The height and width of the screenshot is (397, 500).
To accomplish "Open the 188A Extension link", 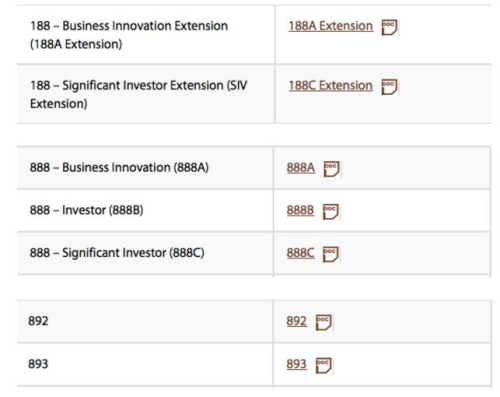I will [331, 26].
